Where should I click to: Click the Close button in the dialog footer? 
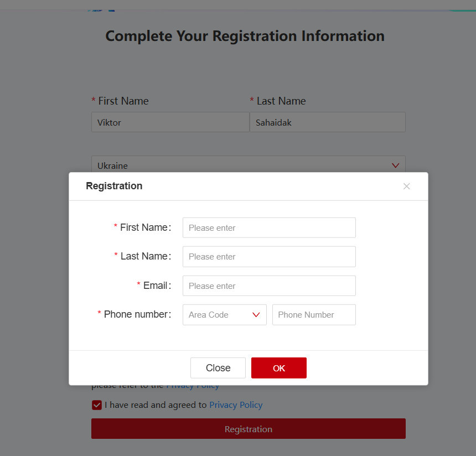[x=218, y=368]
